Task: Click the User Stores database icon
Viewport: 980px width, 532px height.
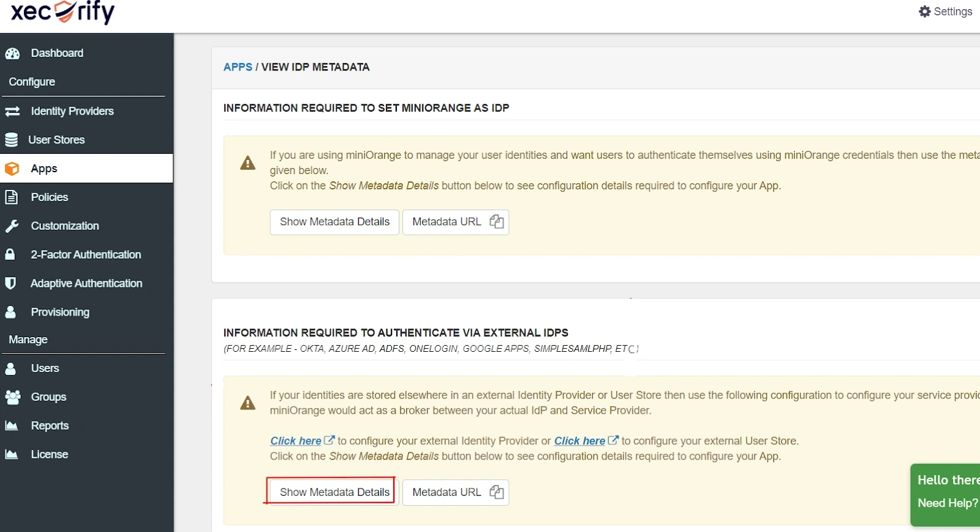Action: click(11, 140)
